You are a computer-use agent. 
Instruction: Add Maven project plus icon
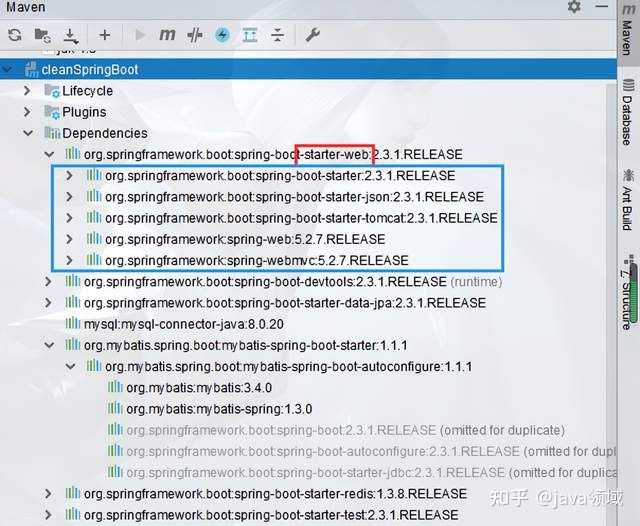click(x=104, y=35)
